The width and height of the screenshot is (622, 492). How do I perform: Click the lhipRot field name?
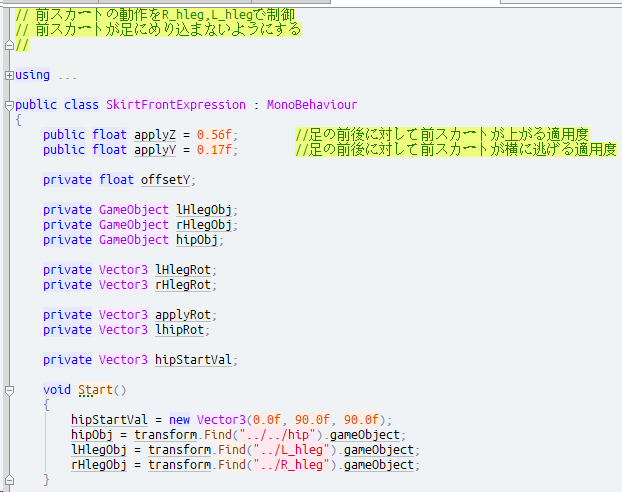pyautogui.click(x=182, y=330)
